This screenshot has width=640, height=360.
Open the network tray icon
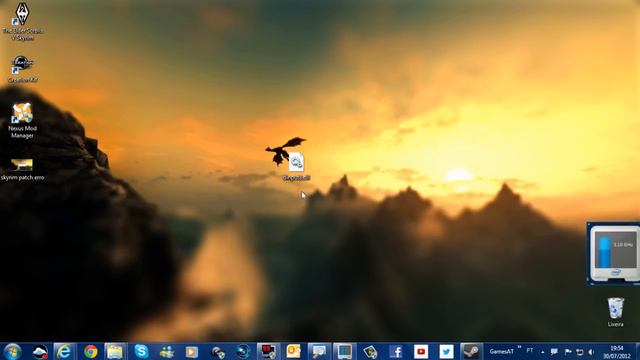(x=580, y=352)
